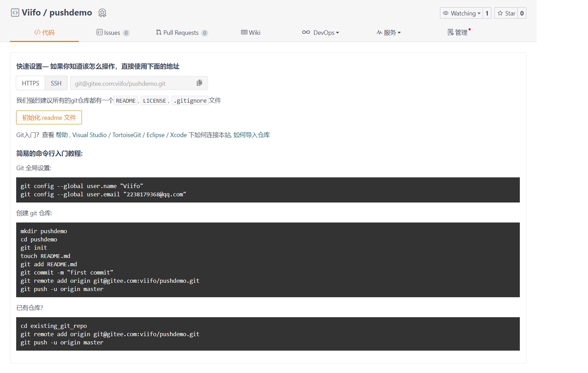Screen dimensions: 588x373
Task: Open the 管理 settings tab
Action: click(458, 33)
